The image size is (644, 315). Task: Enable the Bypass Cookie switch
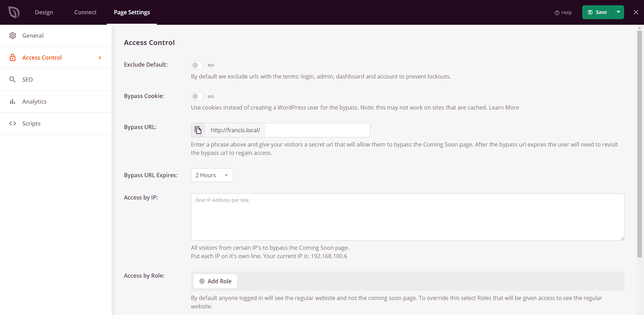pos(197,96)
